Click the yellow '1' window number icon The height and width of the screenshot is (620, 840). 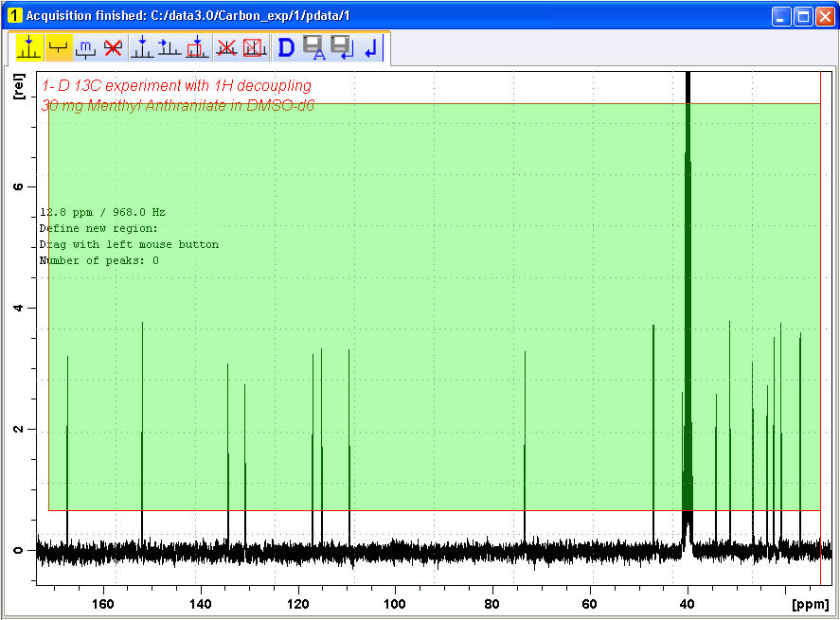tap(15, 15)
